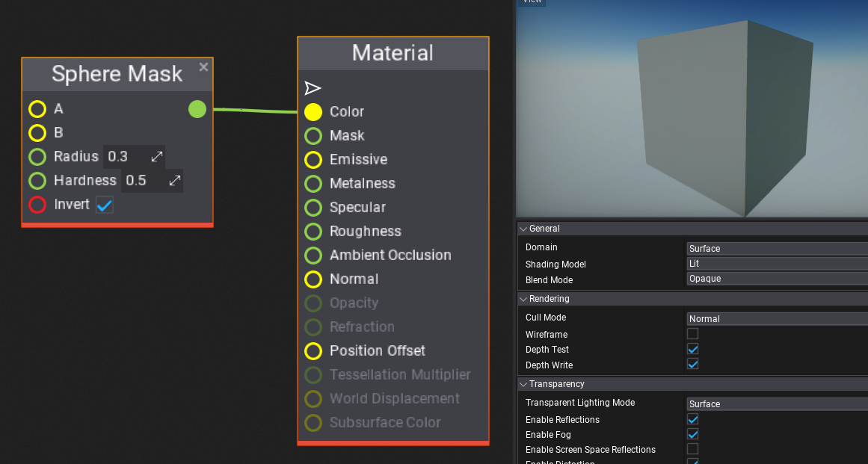The image size is (868, 464).
Task: Click the Material node arrow icon
Action: pyautogui.click(x=313, y=88)
